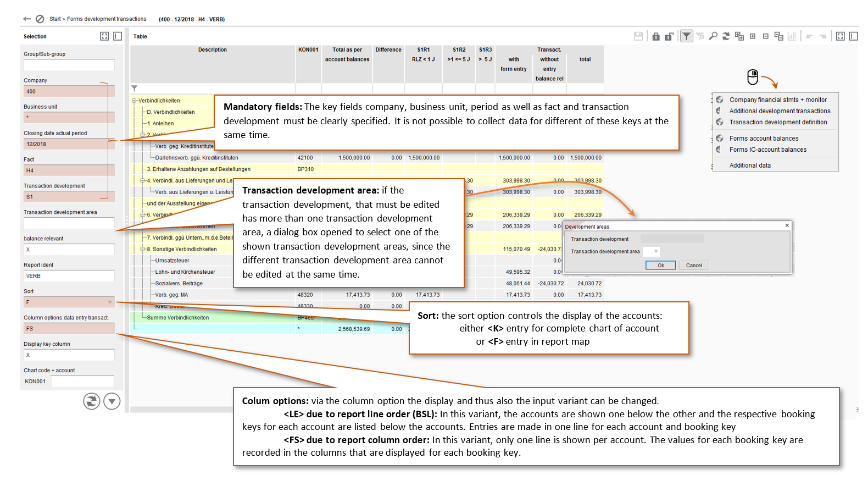Select the Verb. geg. MA row
This screenshot has height=486, width=868.
367,295
